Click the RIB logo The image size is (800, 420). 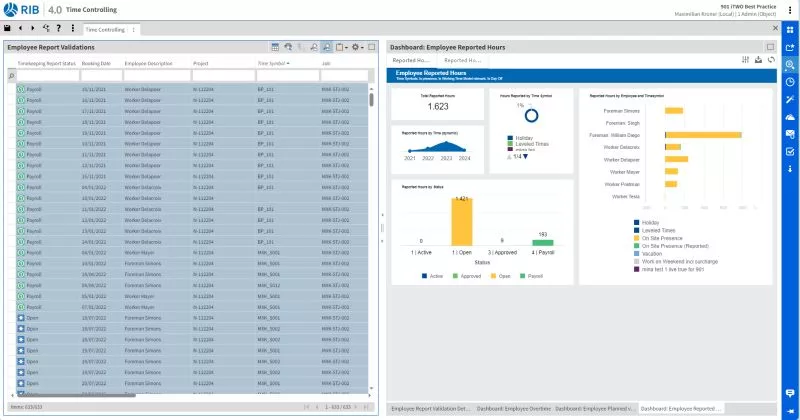21,10
